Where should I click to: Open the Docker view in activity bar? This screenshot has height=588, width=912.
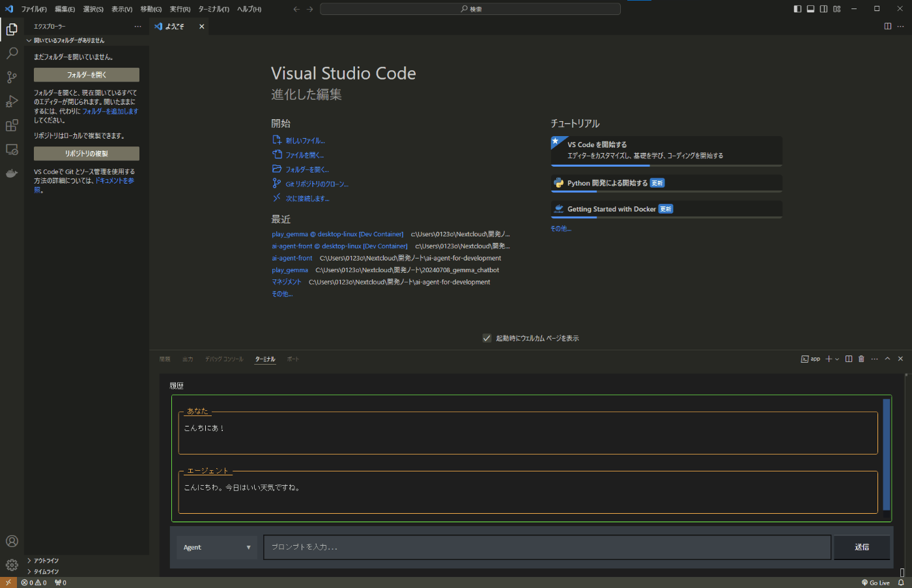(12, 173)
